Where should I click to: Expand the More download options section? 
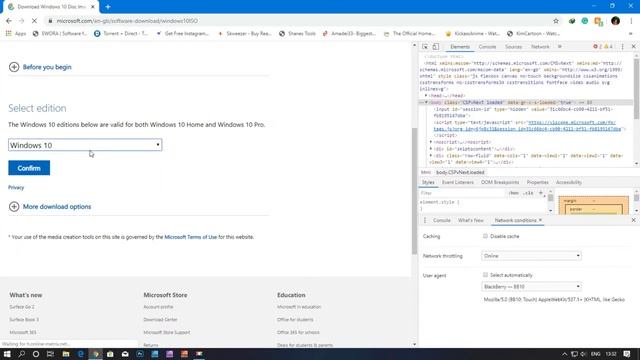[50, 207]
